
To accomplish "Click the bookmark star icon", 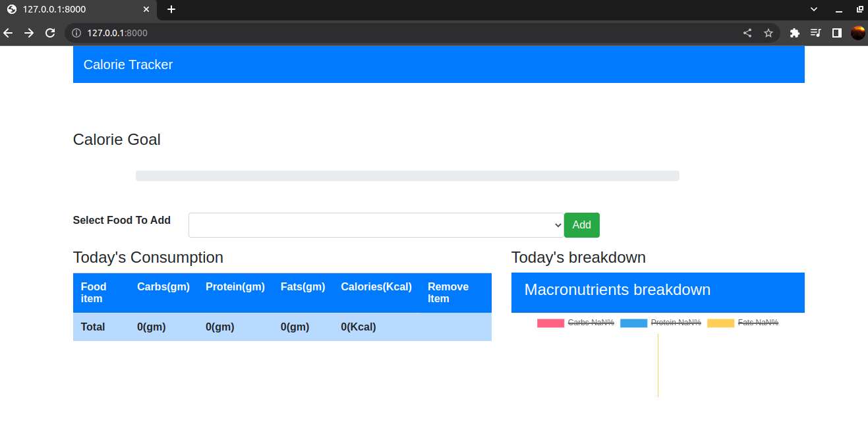I will tap(768, 32).
